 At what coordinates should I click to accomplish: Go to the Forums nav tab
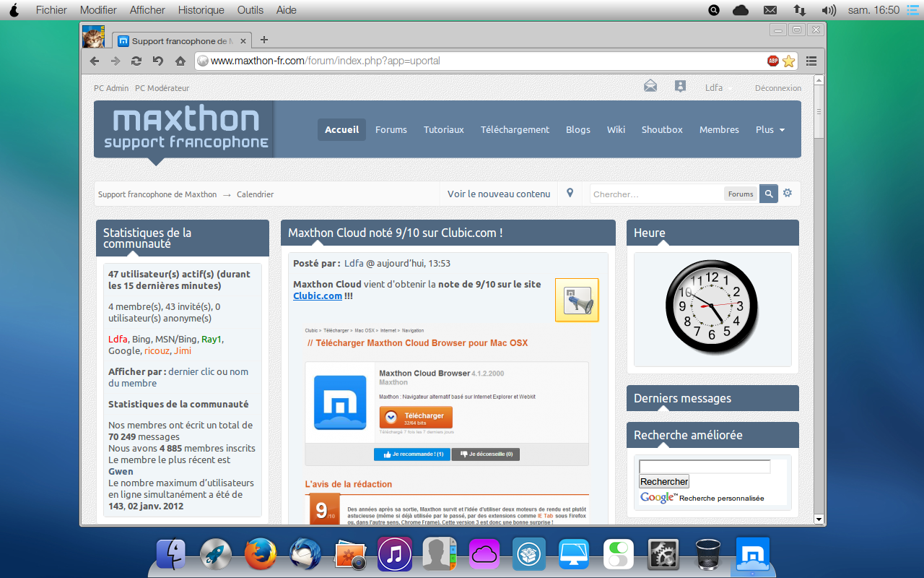[391, 129]
